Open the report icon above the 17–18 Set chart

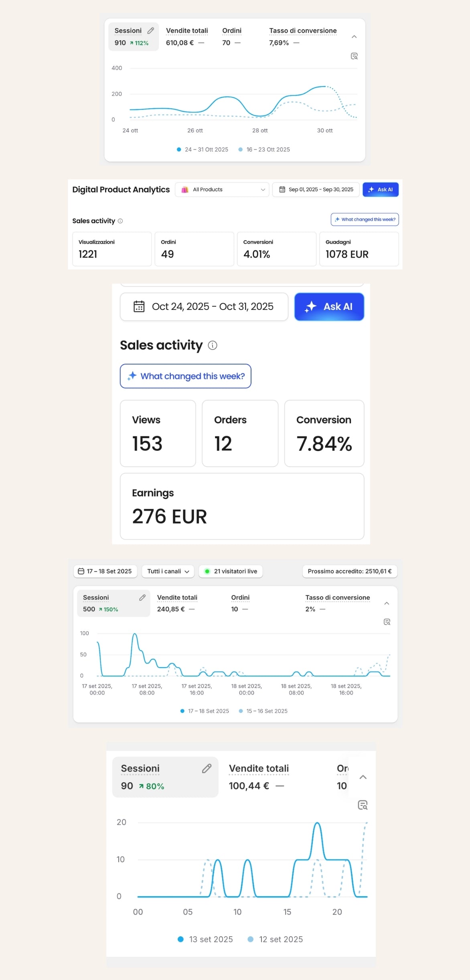(387, 622)
